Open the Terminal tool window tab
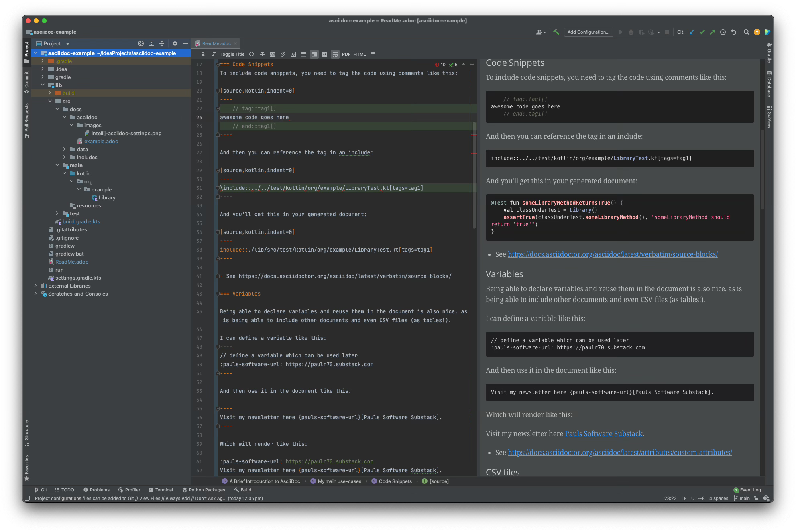This screenshot has width=796, height=532. (x=161, y=490)
